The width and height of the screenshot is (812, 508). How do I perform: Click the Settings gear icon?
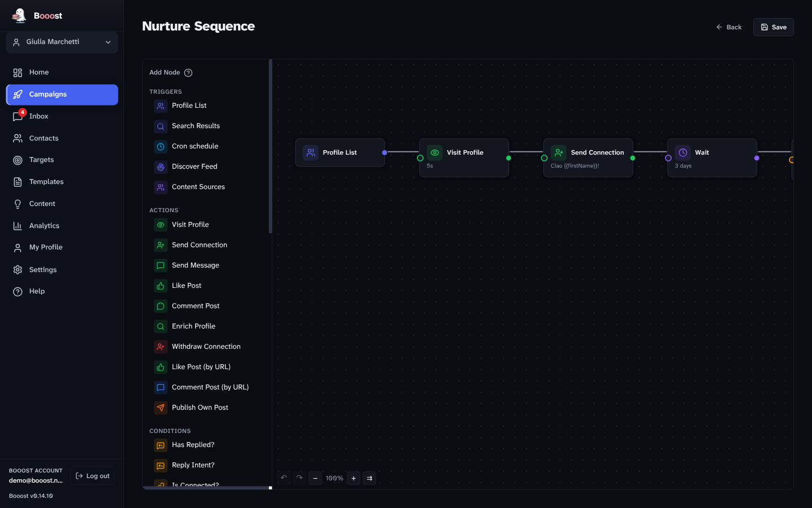(x=17, y=270)
